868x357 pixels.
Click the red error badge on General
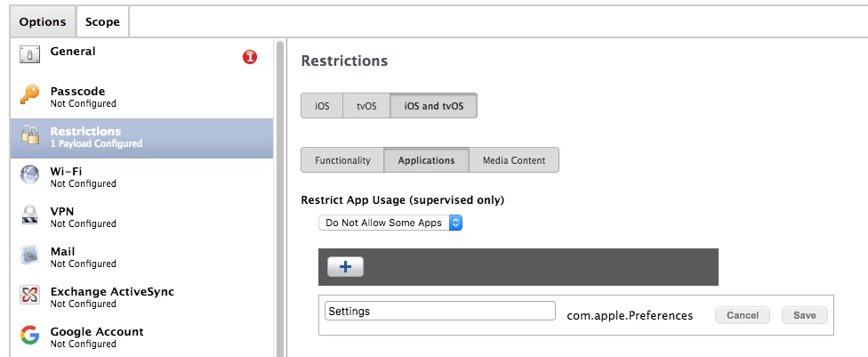tap(250, 57)
